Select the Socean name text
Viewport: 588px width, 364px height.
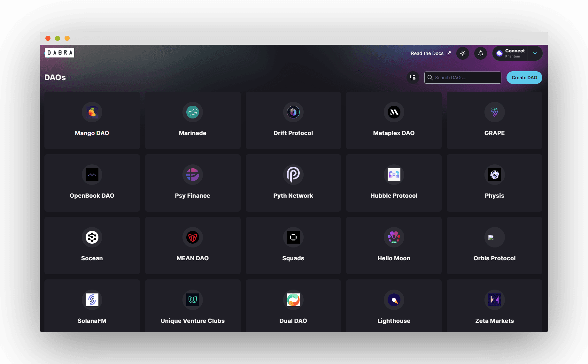(x=92, y=258)
